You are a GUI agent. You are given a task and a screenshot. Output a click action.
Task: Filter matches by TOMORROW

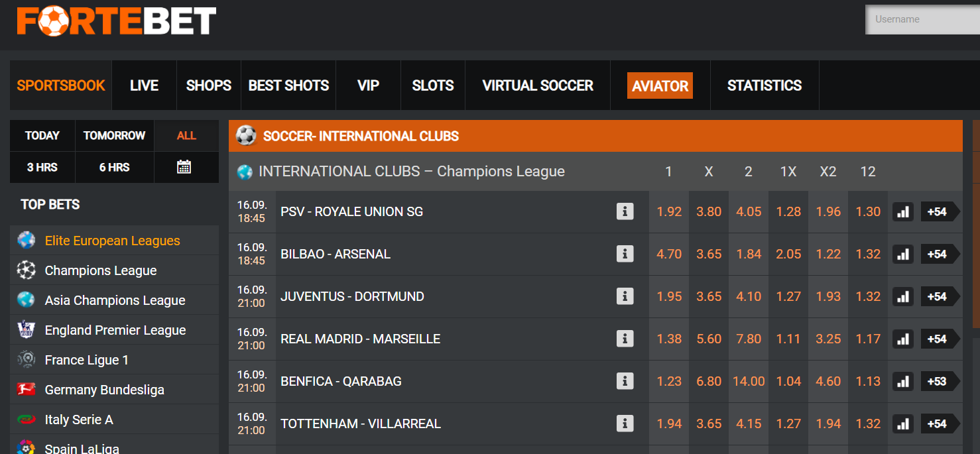(114, 135)
